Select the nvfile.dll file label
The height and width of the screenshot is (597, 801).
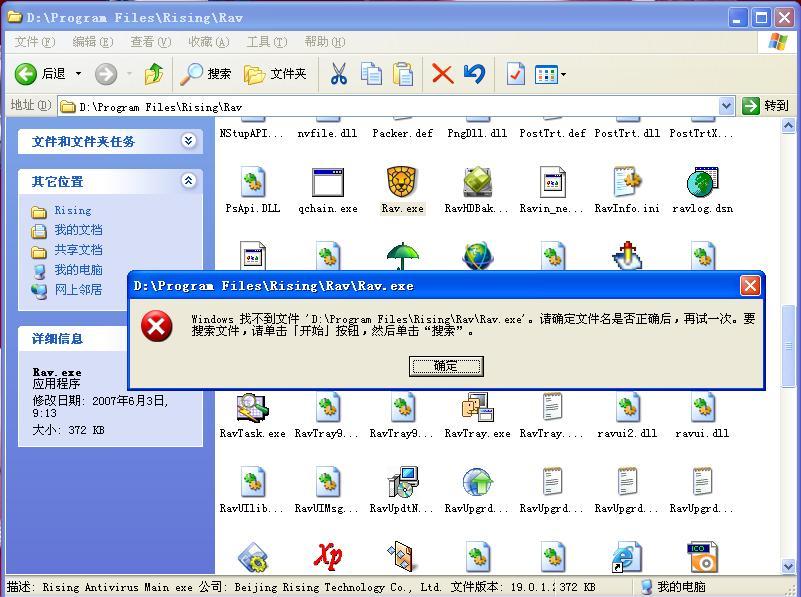point(327,133)
